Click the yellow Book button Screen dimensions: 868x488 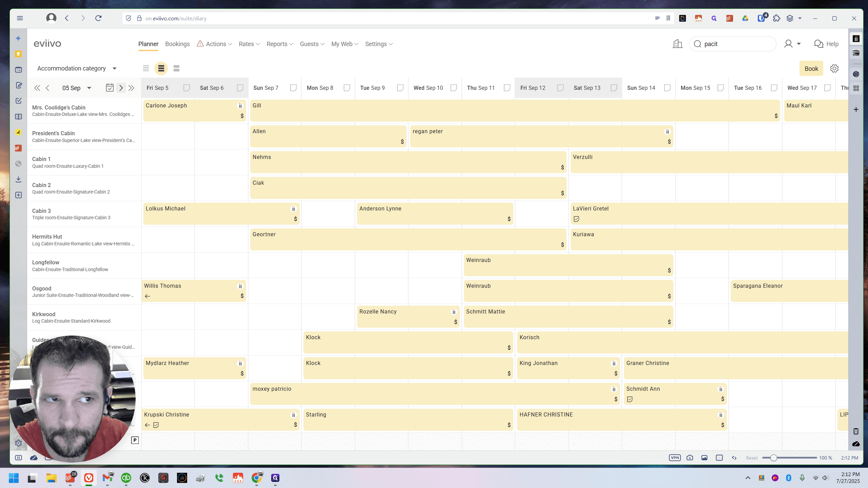coord(811,69)
